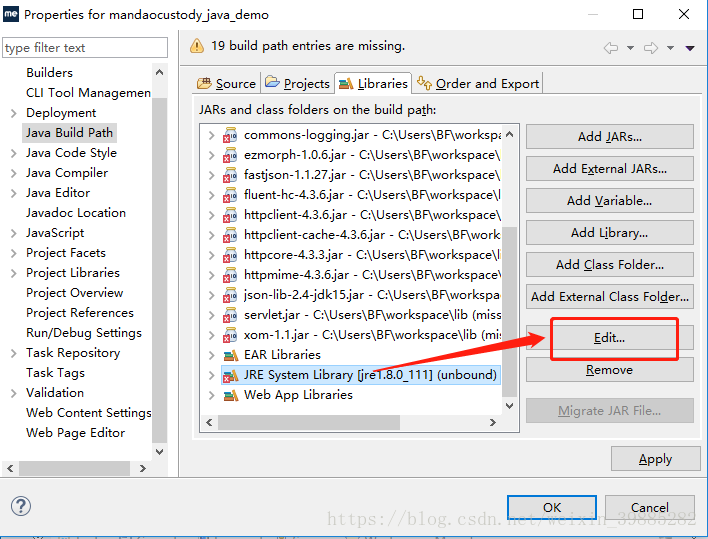Open the help question mark icon
The height and width of the screenshot is (539, 708).
21,506
